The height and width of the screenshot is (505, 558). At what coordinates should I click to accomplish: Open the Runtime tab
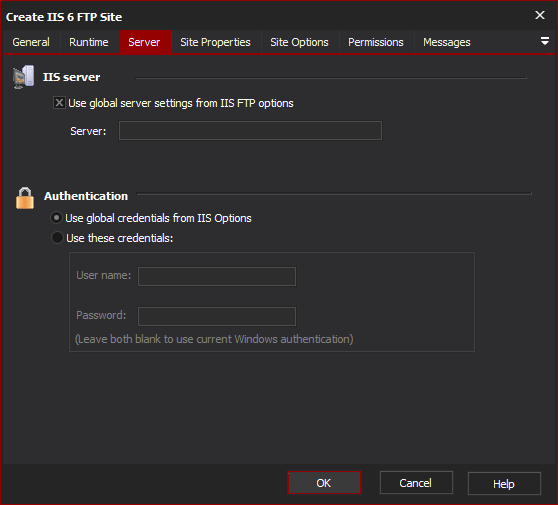[x=89, y=42]
